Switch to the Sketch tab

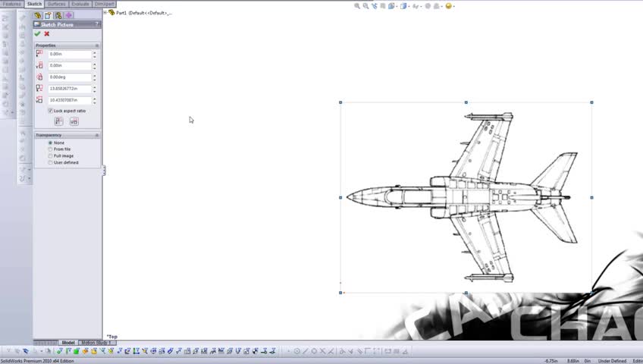(x=34, y=4)
